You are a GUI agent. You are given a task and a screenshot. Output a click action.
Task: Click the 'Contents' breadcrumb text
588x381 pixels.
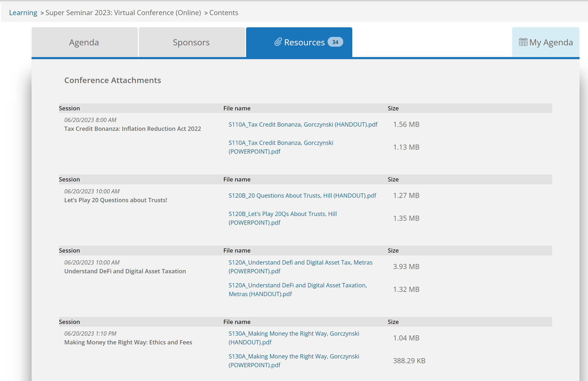pos(224,12)
